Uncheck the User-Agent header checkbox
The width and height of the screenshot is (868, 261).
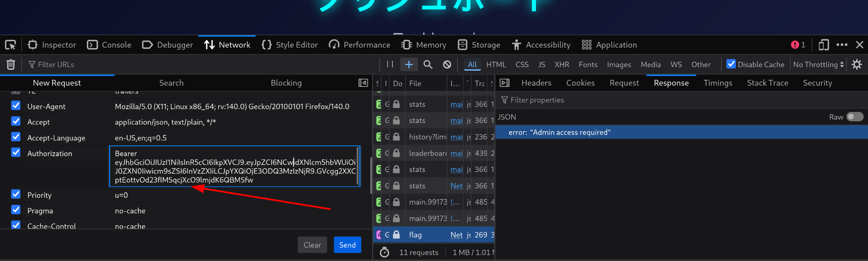[x=16, y=106]
